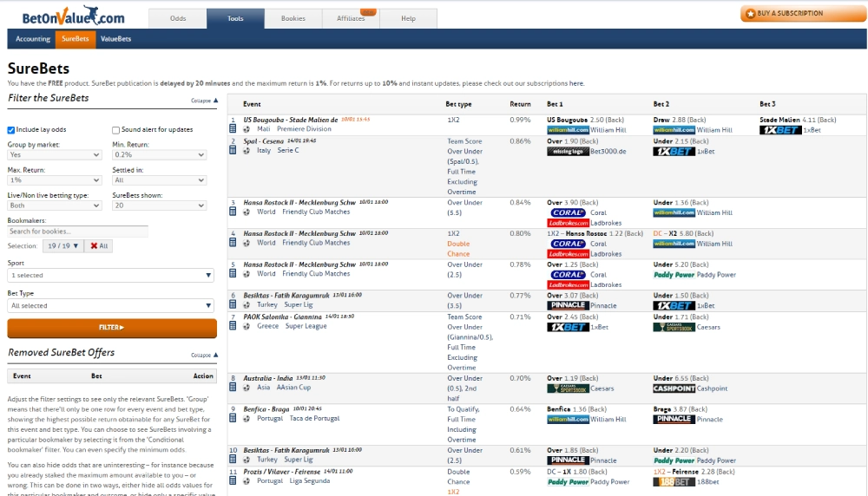Open Bet Type dropdown showing All selected
This screenshot has width=868, height=496.
(x=111, y=306)
